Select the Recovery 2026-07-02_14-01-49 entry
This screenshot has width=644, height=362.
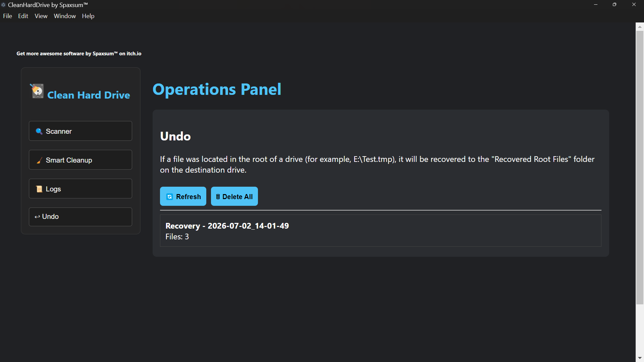click(x=381, y=231)
